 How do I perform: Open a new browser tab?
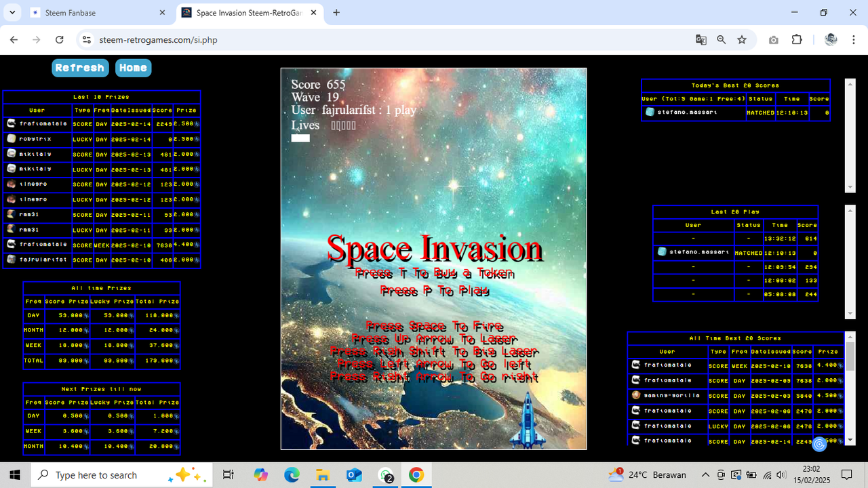pyautogui.click(x=336, y=13)
